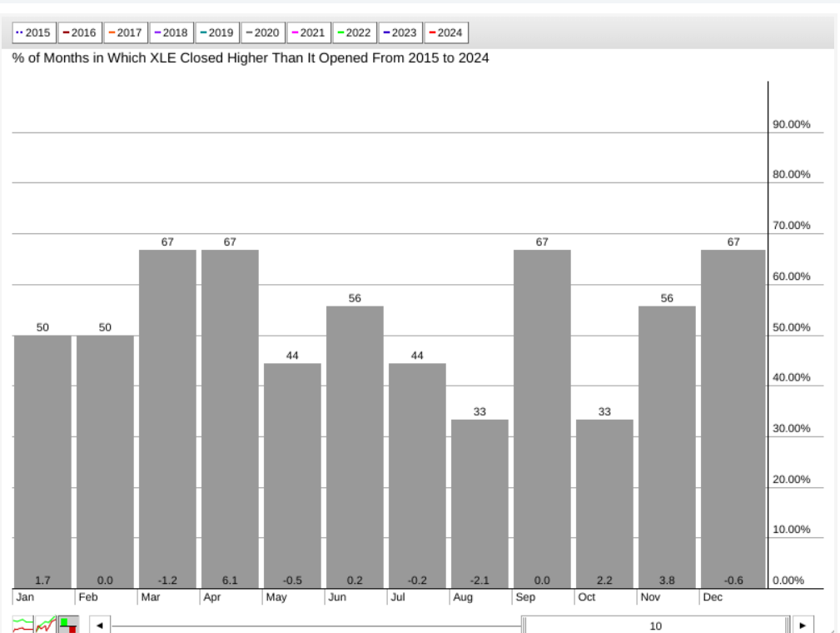
Task: Toggle the 2019 year legend button
Action: coord(217,32)
